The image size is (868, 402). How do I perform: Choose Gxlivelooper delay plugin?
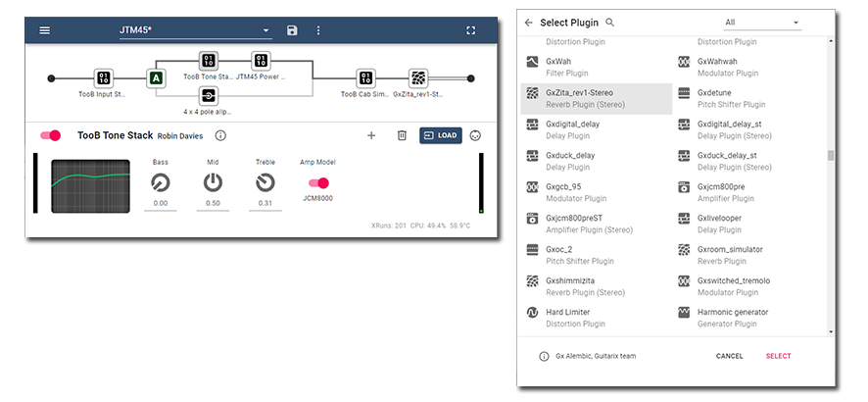click(x=747, y=225)
